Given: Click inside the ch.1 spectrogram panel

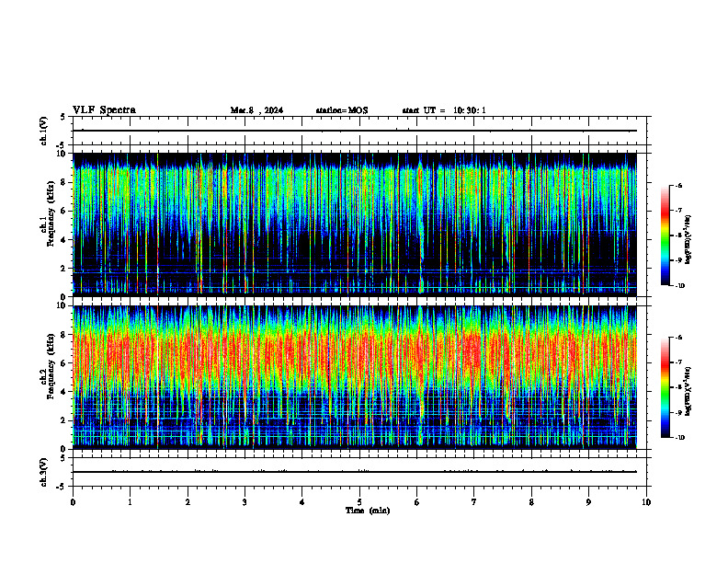Looking at the screenshot, I should tap(355, 224).
